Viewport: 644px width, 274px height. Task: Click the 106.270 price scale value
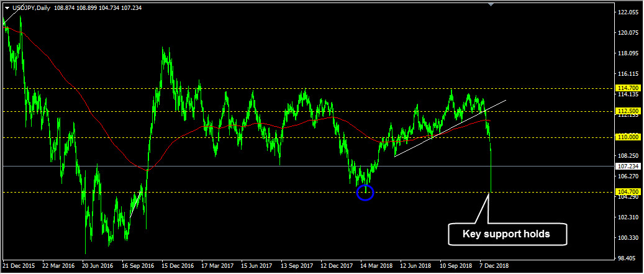pyautogui.click(x=628, y=176)
